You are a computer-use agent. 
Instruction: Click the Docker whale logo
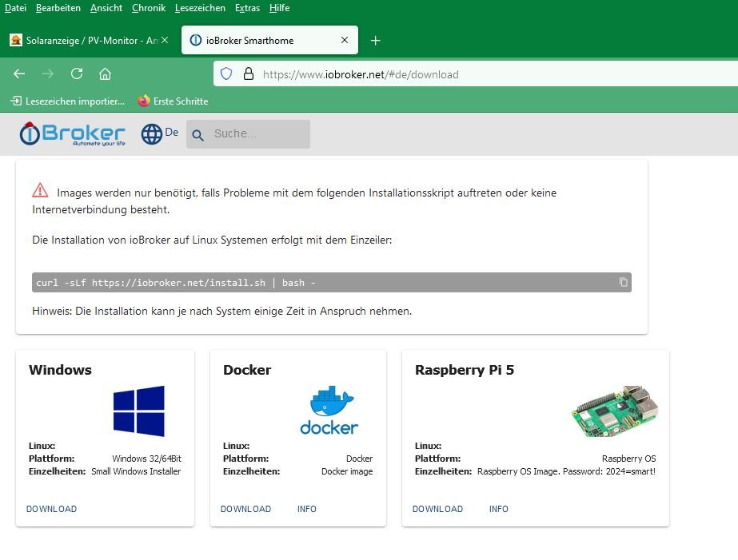(329, 411)
